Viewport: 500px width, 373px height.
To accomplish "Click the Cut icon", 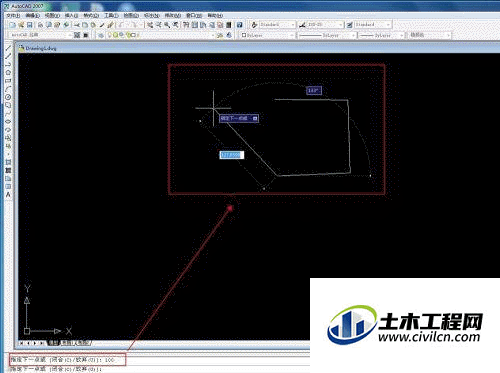I will tap(77, 25).
